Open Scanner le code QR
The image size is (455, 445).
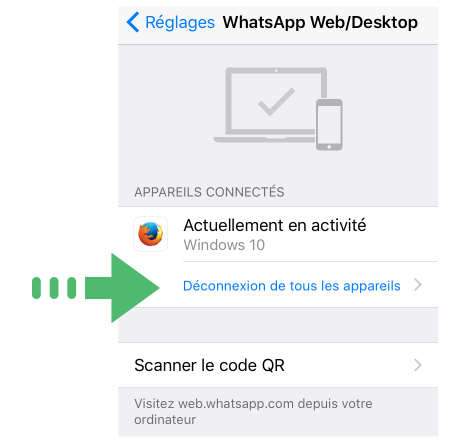[x=278, y=365]
